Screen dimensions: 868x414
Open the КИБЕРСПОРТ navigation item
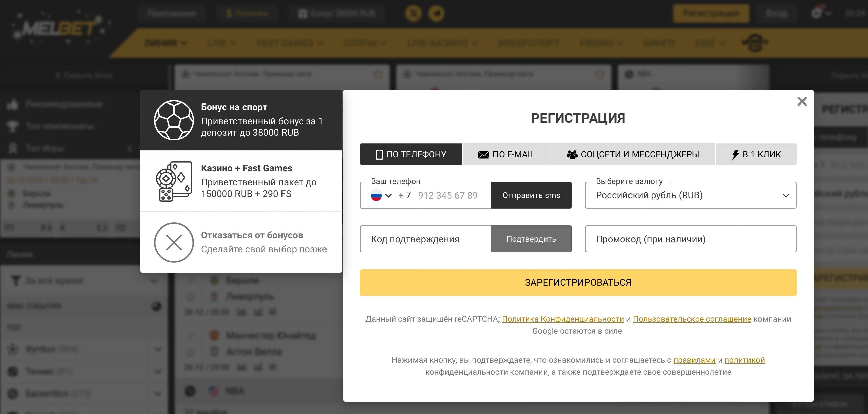528,43
